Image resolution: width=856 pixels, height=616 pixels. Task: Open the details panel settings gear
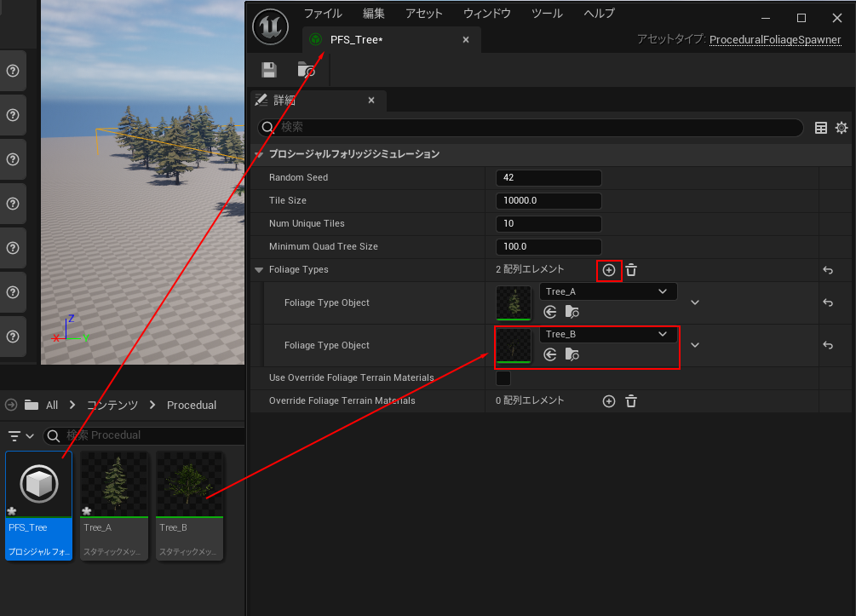[x=842, y=128]
